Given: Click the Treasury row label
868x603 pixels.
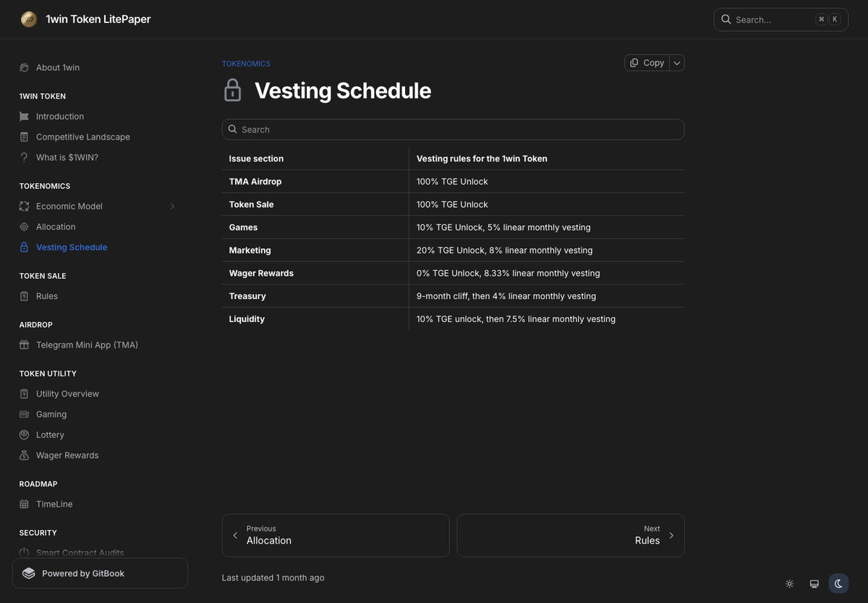Looking at the screenshot, I should [247, 296].
